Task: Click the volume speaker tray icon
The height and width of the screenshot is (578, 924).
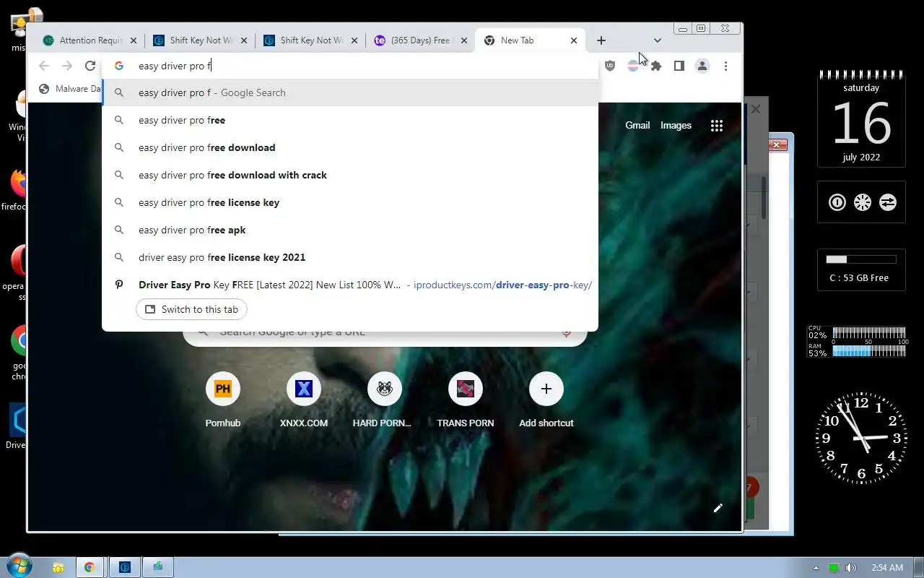Action: [x=850, y=568]
